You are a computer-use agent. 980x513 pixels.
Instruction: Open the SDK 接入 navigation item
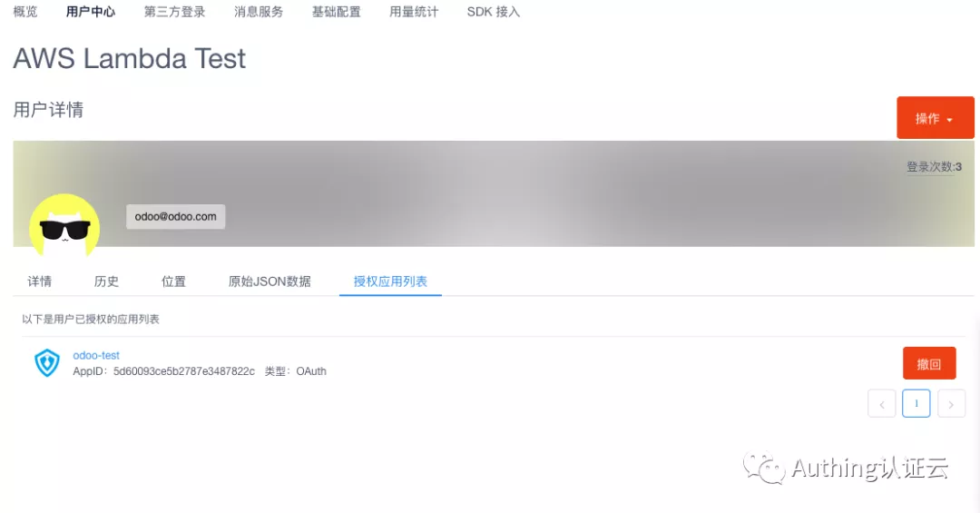pos(493,12)
